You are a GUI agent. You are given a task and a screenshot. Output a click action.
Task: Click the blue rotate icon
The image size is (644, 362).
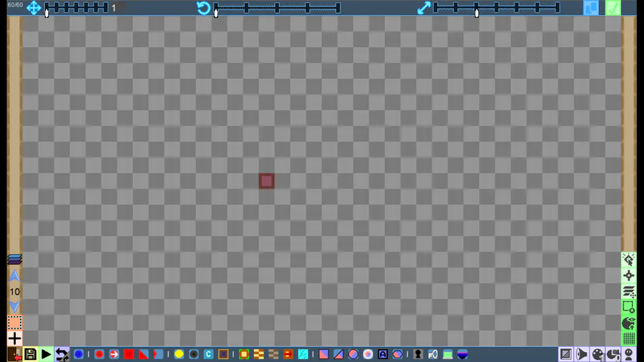coord(203,8)
